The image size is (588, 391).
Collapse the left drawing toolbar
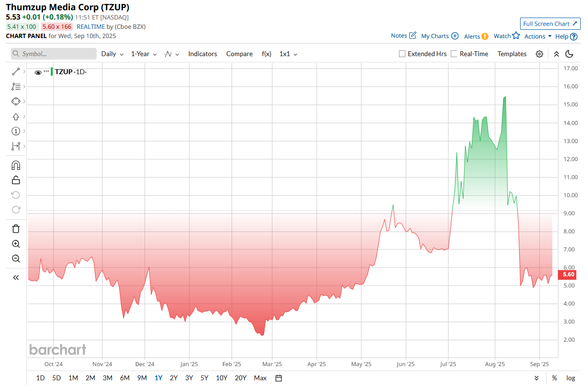tap(16, 277)
